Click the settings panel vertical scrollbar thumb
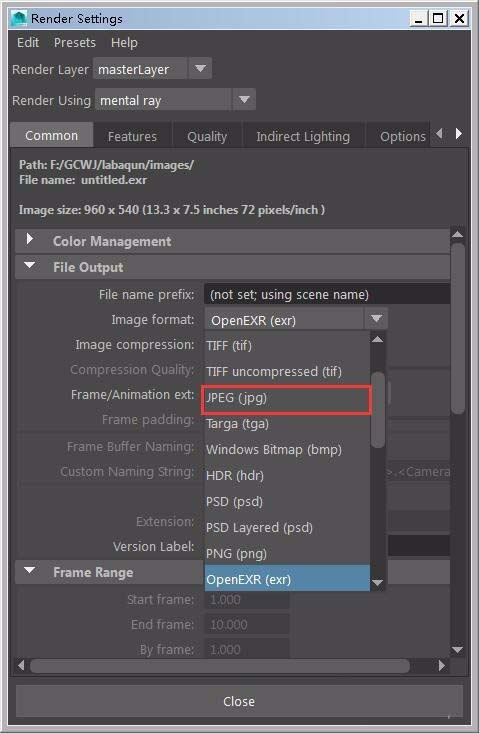This screenshot has height=733, width=479. 458,328
